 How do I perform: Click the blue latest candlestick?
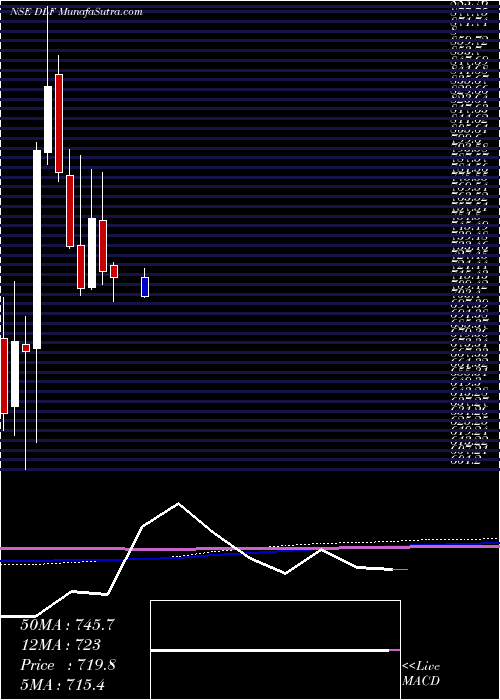145,287
